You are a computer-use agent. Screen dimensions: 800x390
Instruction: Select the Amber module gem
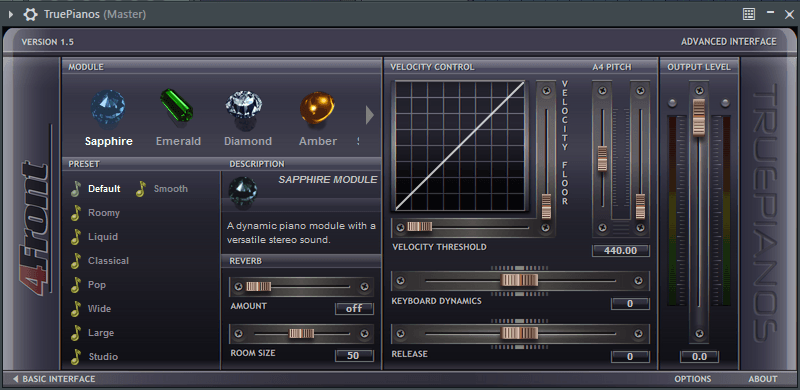click(317, 108)
